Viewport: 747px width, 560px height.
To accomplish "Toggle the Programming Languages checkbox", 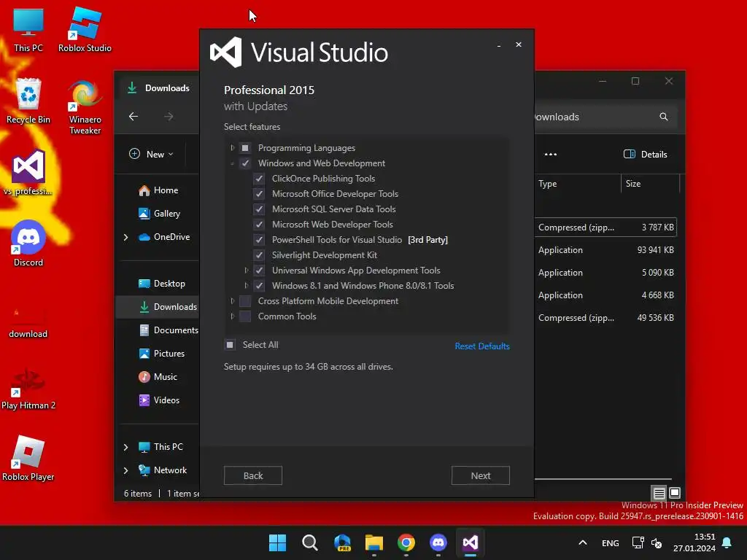I will (245, 148).
